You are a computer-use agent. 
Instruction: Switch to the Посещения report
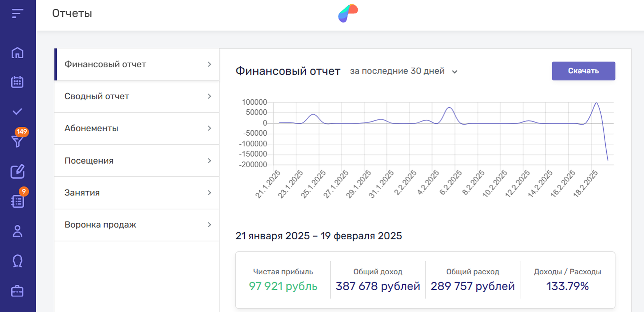(x=137, y=161)
